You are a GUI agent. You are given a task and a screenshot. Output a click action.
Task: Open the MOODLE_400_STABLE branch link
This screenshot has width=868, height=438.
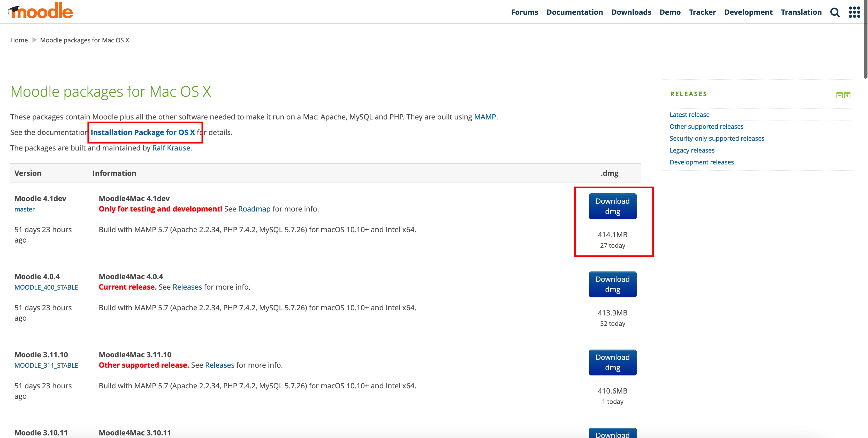click(46, 288)
